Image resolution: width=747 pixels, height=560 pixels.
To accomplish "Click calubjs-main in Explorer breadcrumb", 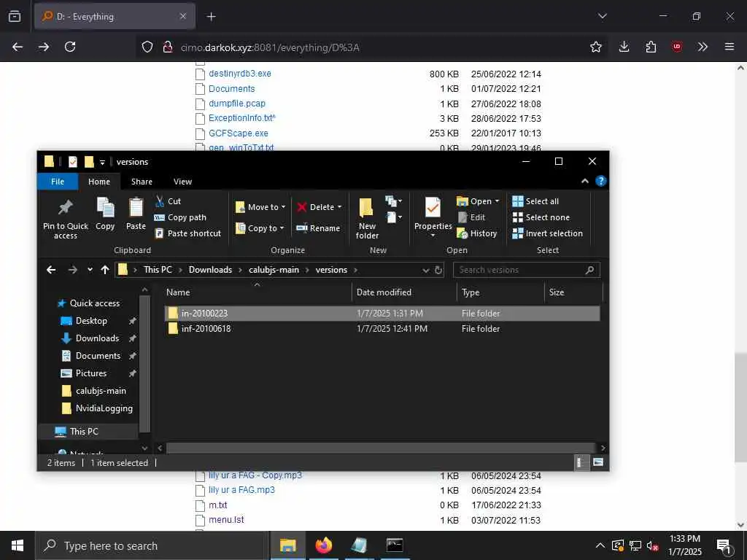I will coord(274,270).
